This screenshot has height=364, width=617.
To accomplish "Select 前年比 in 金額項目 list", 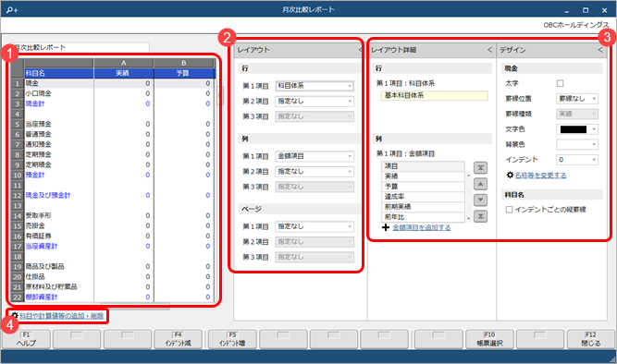I will point(423,217).
